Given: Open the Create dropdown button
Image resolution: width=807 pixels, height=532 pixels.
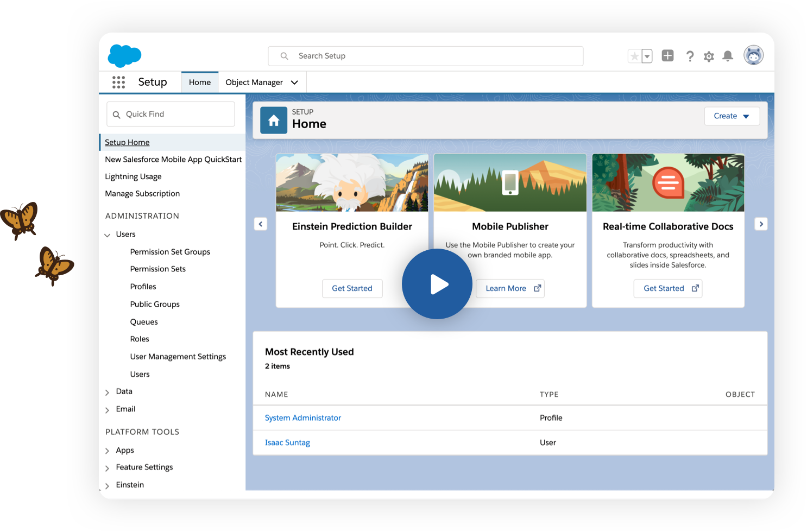Looking at the screenshot, I should coord(732,116).
